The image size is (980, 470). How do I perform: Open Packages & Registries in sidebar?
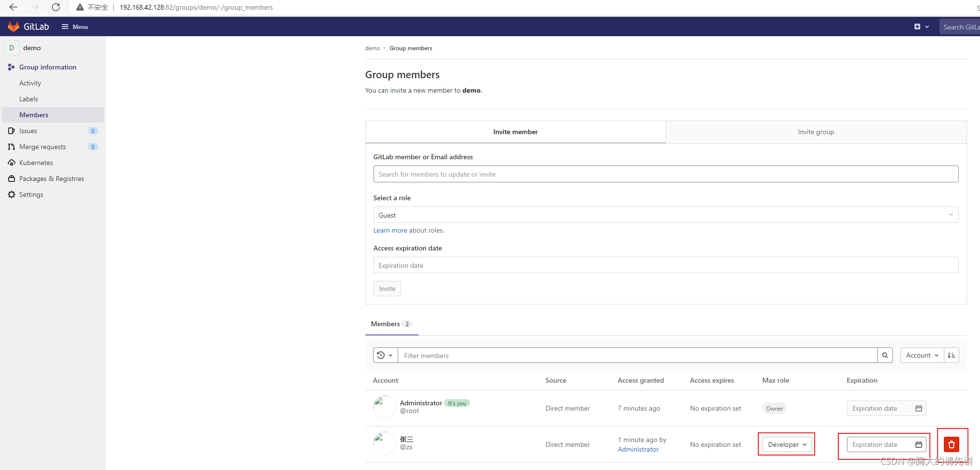pos(53,179)
